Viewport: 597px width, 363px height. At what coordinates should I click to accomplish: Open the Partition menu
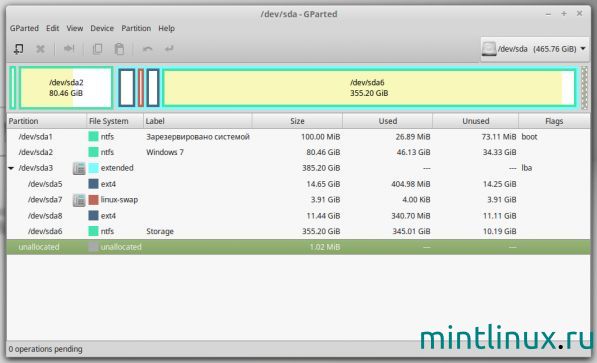coord(136,28)
